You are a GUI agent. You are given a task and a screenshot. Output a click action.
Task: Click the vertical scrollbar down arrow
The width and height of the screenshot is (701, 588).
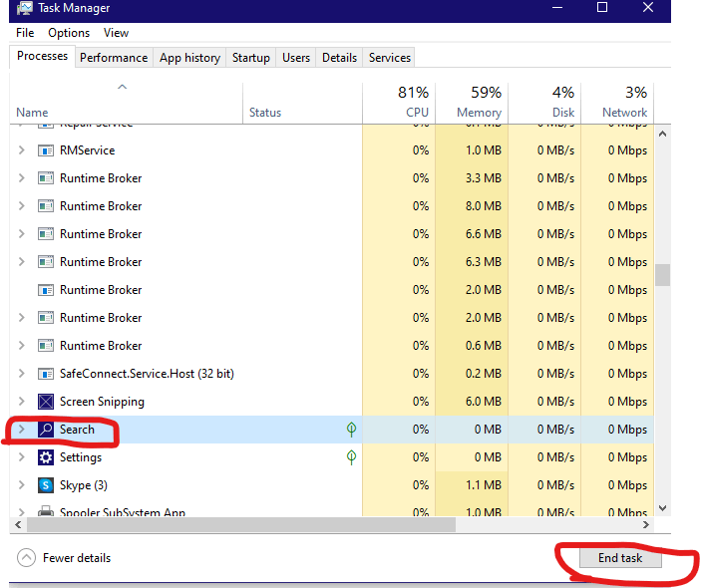[x=662, y=508]
